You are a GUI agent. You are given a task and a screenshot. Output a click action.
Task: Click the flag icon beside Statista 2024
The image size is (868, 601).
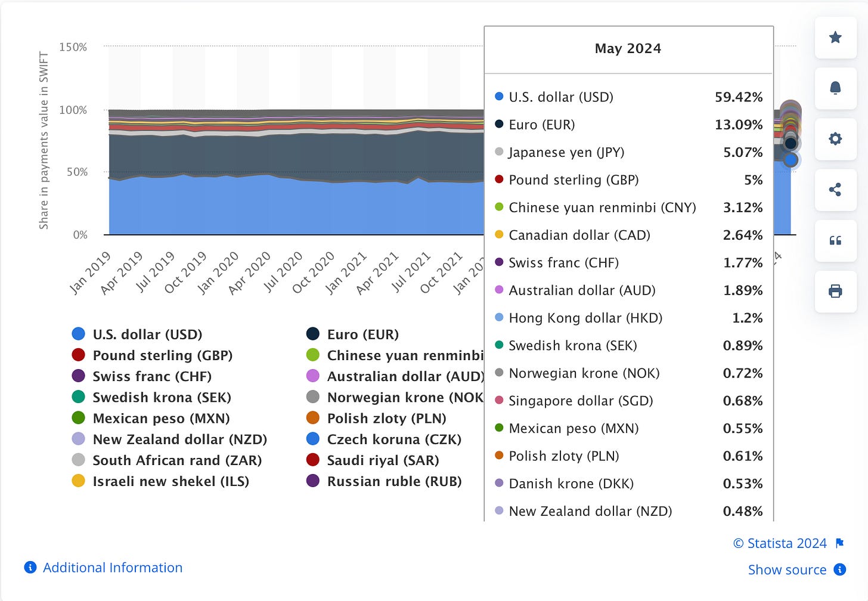pyautogui.click(x=840, y=543)
